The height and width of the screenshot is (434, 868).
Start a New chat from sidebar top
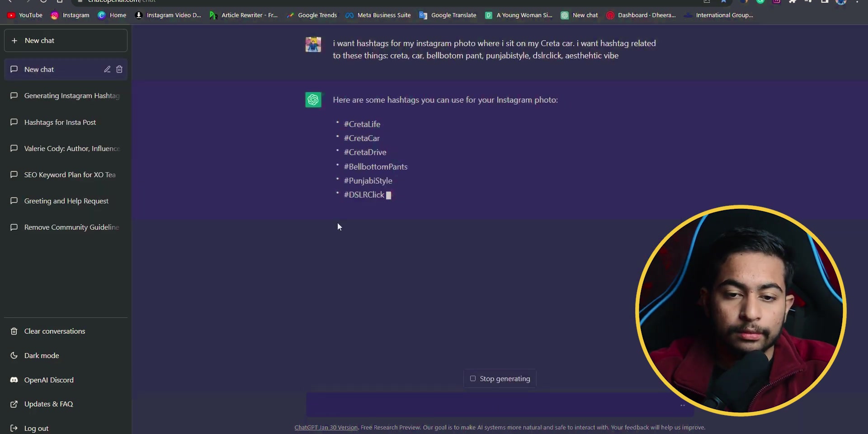(66, 41)
